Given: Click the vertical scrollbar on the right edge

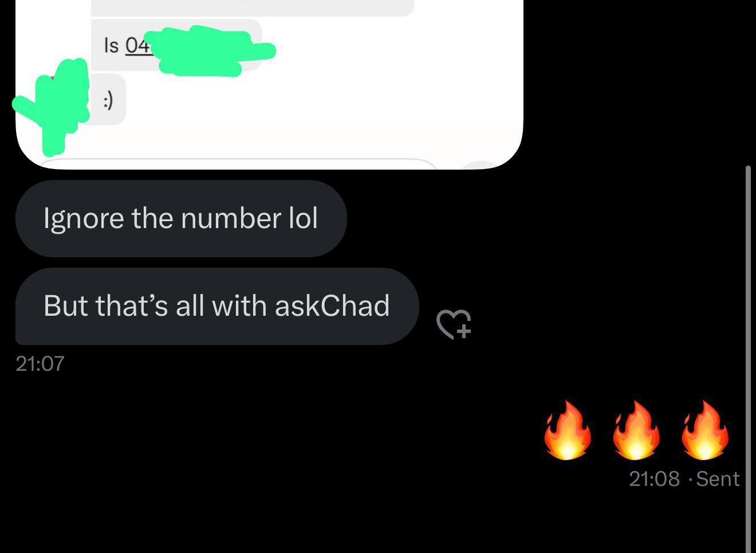Looking at the screenshot, I should click(749, 359).
